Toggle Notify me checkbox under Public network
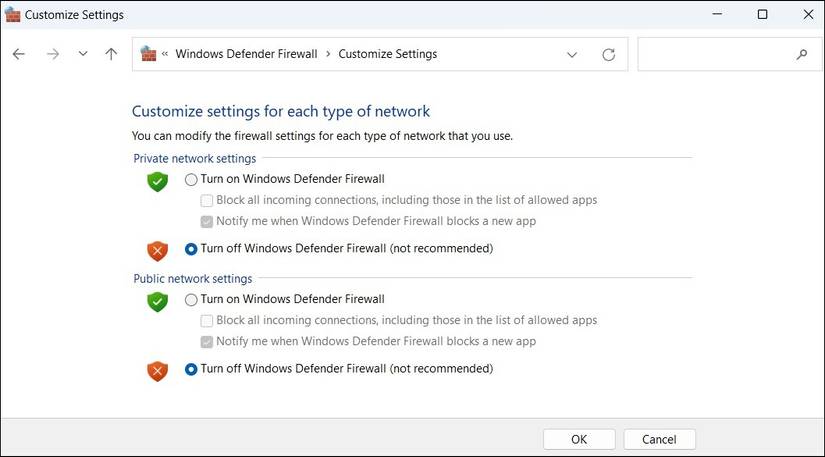 (x=207, y=342)
